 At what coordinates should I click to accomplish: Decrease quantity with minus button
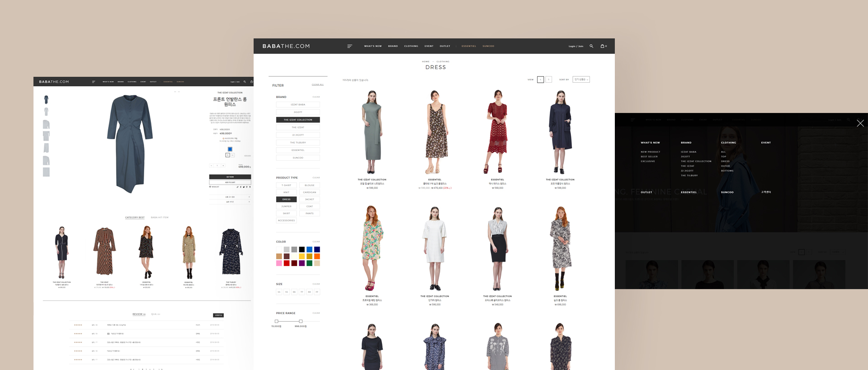pyautogui.click(x=211, y=165)
